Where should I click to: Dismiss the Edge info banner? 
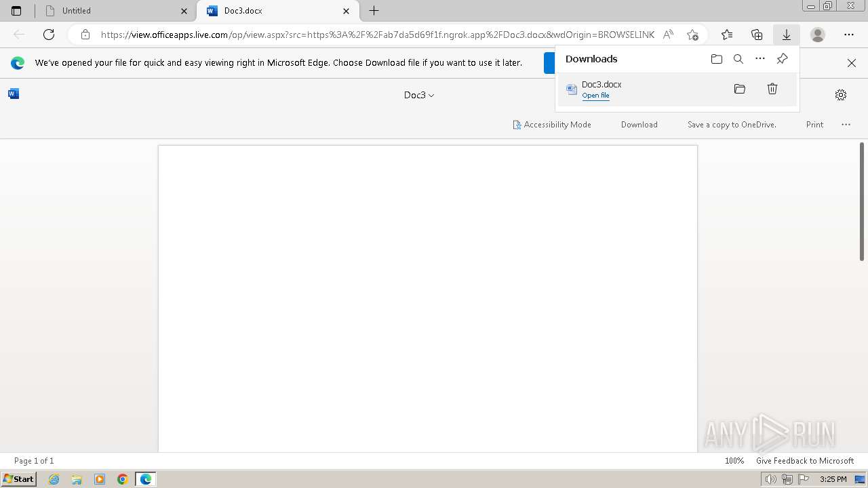tap(852, 63)
